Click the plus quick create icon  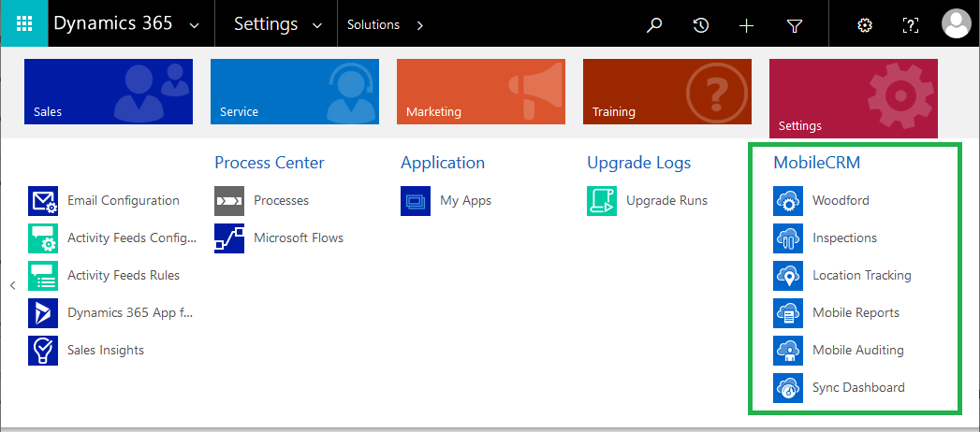coord(746,25)
